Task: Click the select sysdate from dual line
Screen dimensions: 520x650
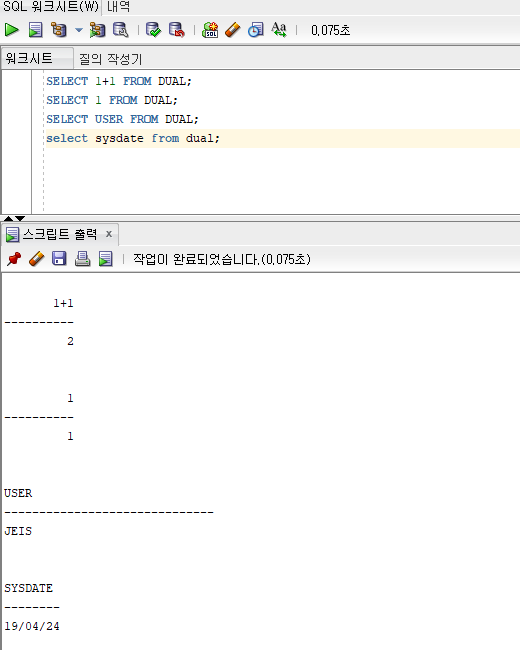Action: pyautogui.click(x=133, y=138)
